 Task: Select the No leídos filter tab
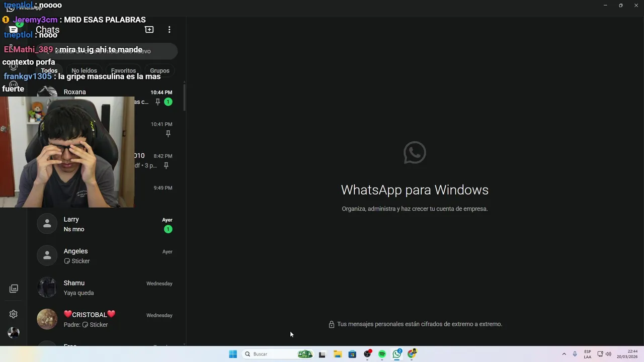84,71
